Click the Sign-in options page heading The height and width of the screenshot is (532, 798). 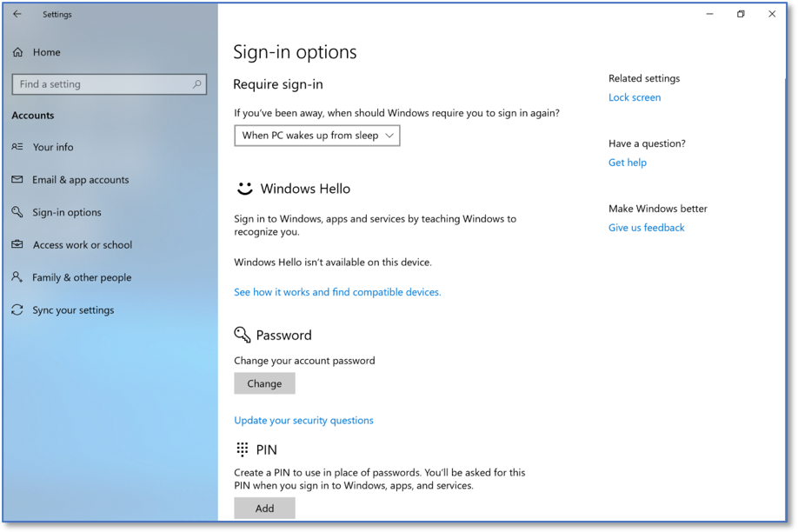(x=295, y=52)
